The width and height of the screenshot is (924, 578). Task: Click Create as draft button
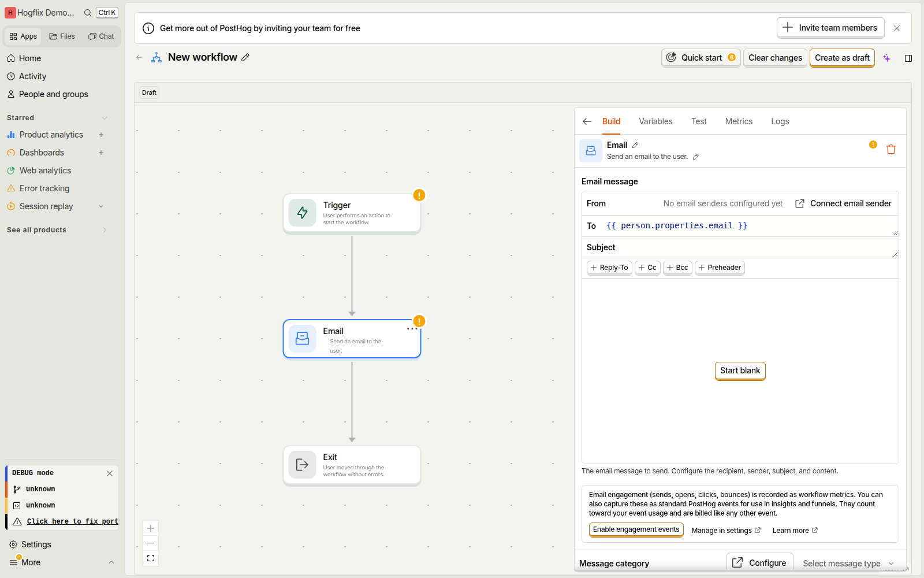[x=842, y=58]
